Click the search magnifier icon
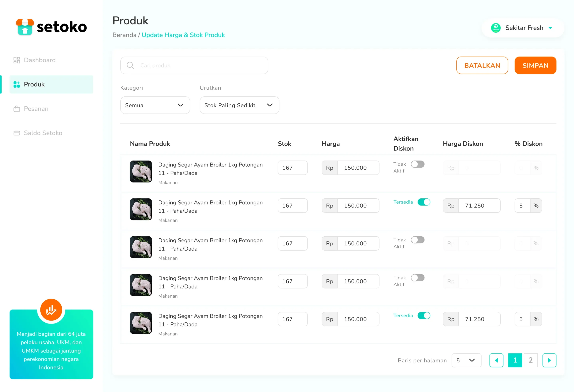Image resolution: width=574 pixels, height=392 pixels. pyautogui.click(x=130, y=65)
